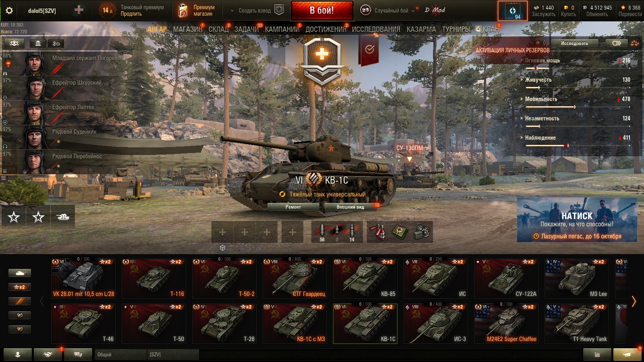The width and height of the screenshot is (644, 362).
Task: Click the first-aid kit consumable slot
Action: pyautogui.click(x=400, y=232)
